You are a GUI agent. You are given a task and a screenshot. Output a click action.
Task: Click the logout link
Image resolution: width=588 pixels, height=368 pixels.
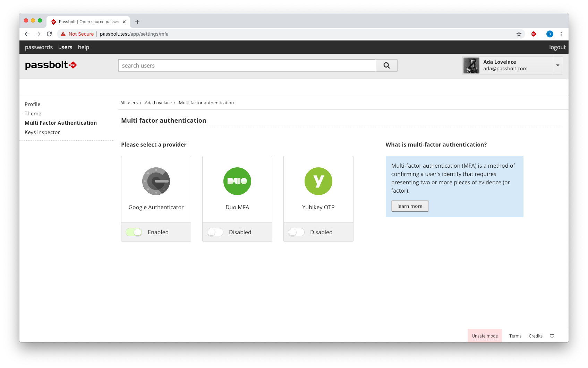click(557, 47)
